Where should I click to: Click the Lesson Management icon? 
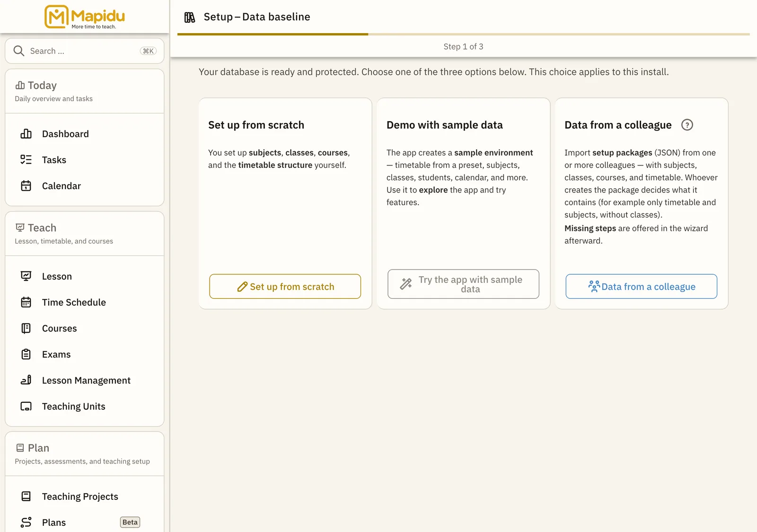coord(26,380)
